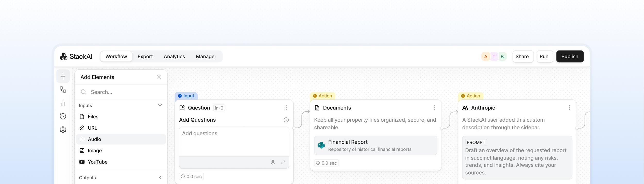The height and width of the screenshot is (184, 644).
Task: Click the microphone icon in question box
Action: [x=273, y=162]
